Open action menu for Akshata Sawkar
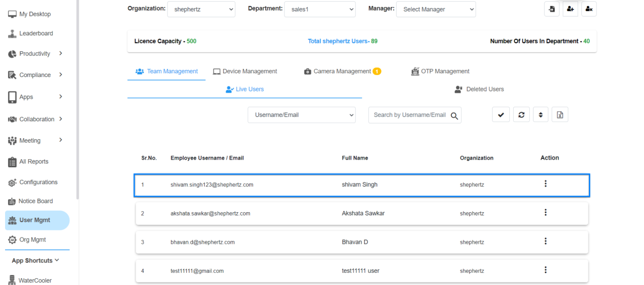The height and width of the screenshot is (285, 644). point(546,213)
